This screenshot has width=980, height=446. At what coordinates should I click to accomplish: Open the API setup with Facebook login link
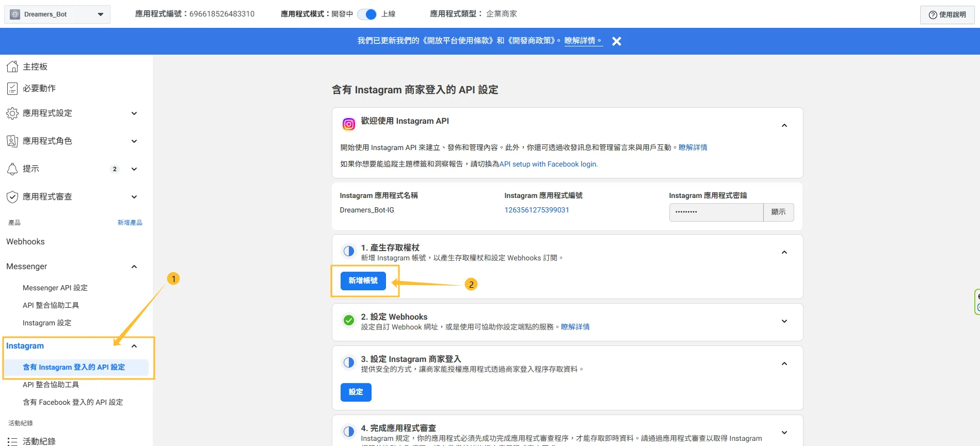pyautogui.click(x=548, y=164)
